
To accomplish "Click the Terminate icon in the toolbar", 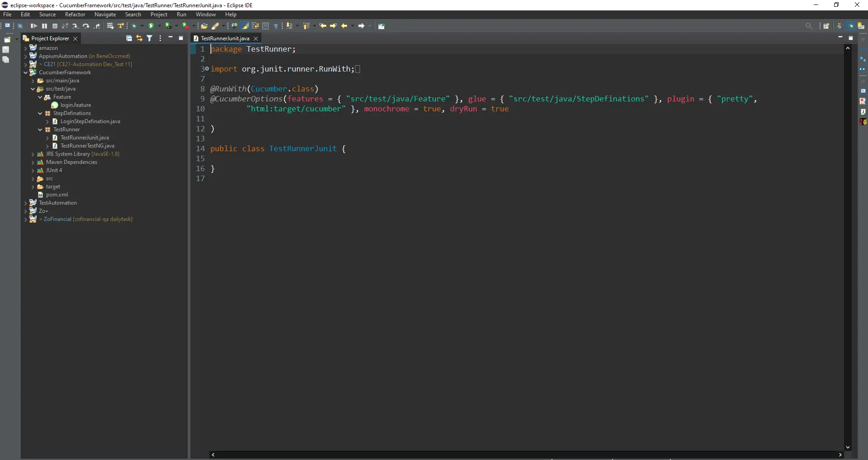I will coord(55,26).
